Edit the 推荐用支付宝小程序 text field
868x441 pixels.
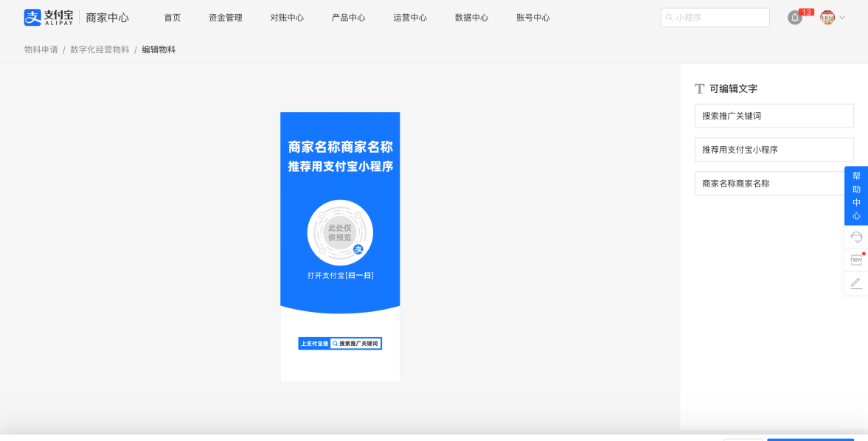[x=774, y=150]
